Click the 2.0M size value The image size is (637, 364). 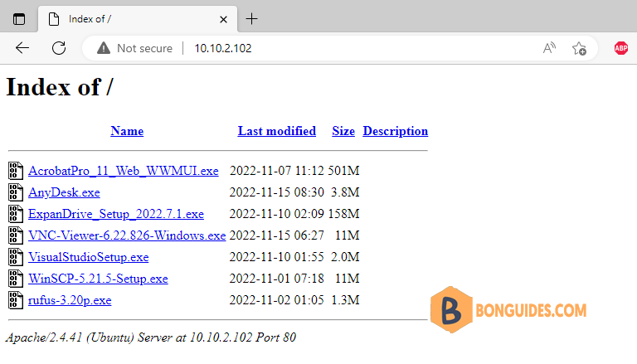tap(345, 257)
